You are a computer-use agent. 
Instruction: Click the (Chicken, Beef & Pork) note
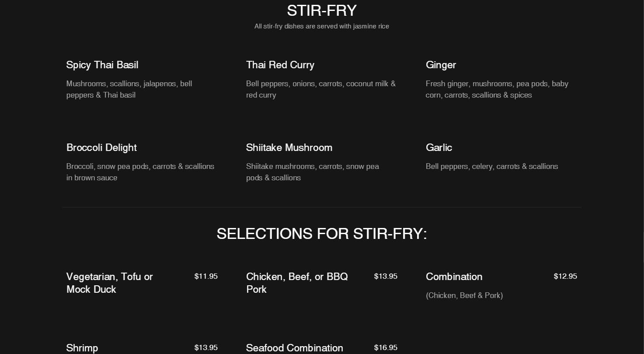click(464, 295)
